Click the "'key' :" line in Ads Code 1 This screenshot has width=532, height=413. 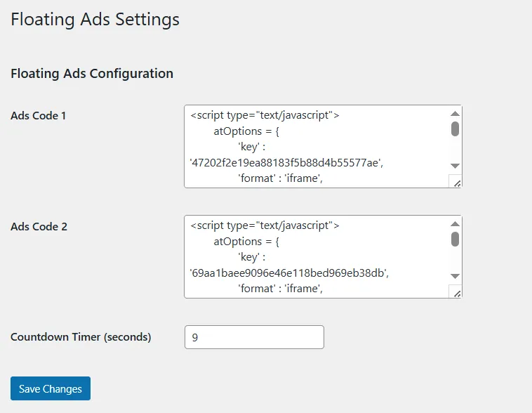[x=251, y=147]
